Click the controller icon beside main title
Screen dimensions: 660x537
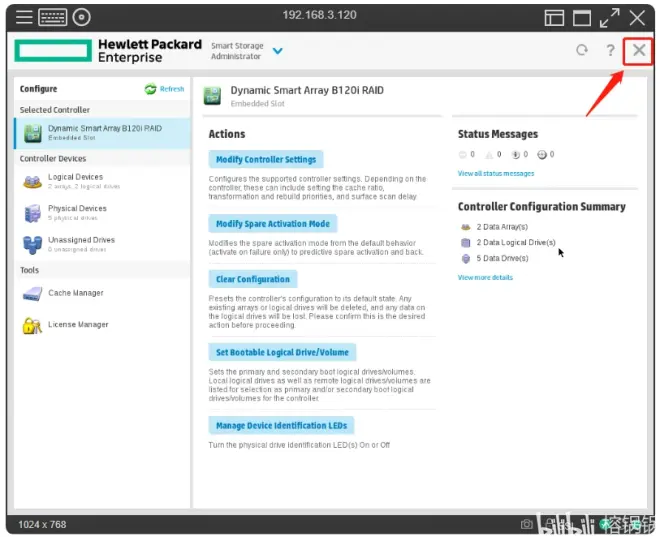(x=212, y=96)
